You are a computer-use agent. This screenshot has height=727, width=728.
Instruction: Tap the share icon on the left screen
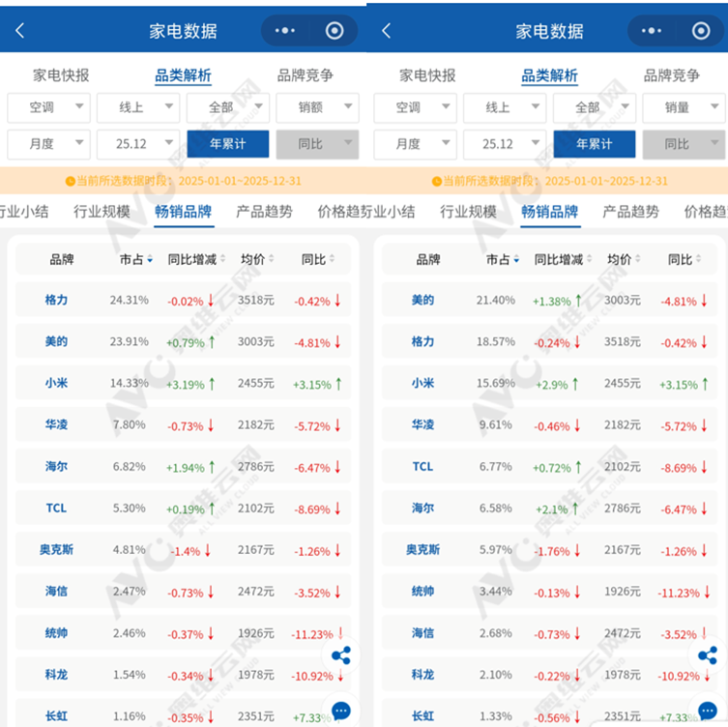pos(340,655)
